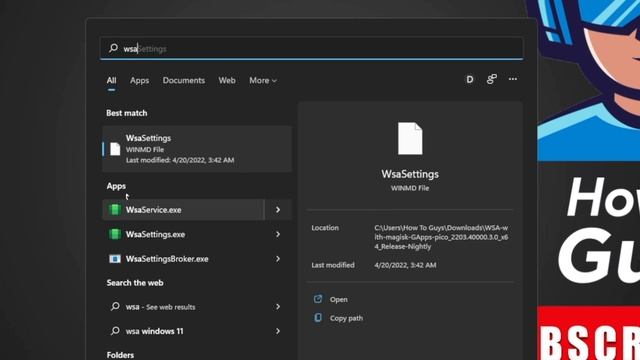Click the green WsaSettings.exe icon
The image size is (640, 360).
(115, 234)
